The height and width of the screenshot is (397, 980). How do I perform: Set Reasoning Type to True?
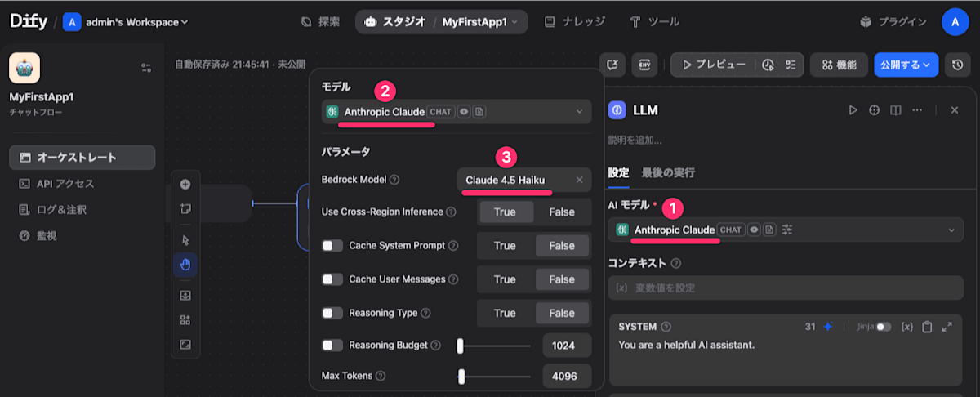(x=505, y=313)
